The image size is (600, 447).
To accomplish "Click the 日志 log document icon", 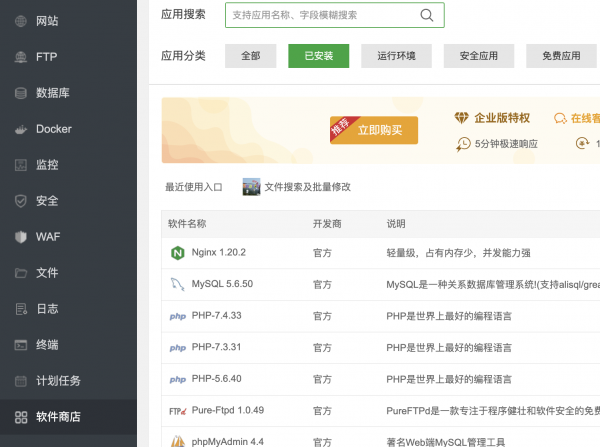I will pos(21,309).
